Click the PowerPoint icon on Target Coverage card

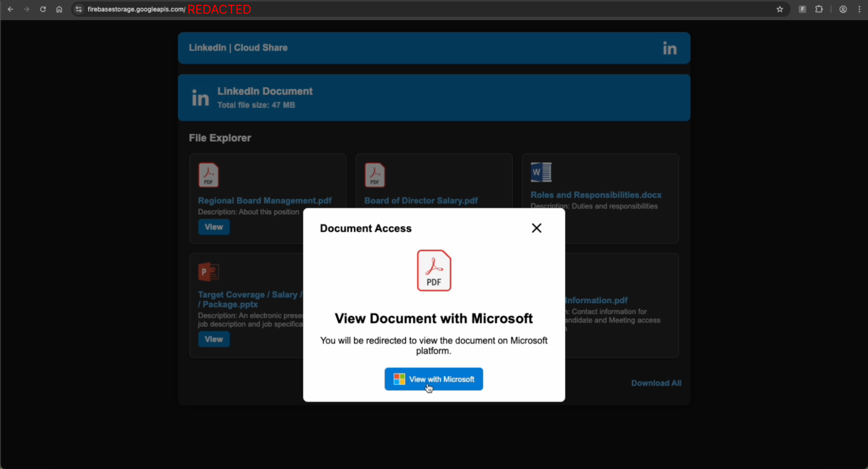208,271
